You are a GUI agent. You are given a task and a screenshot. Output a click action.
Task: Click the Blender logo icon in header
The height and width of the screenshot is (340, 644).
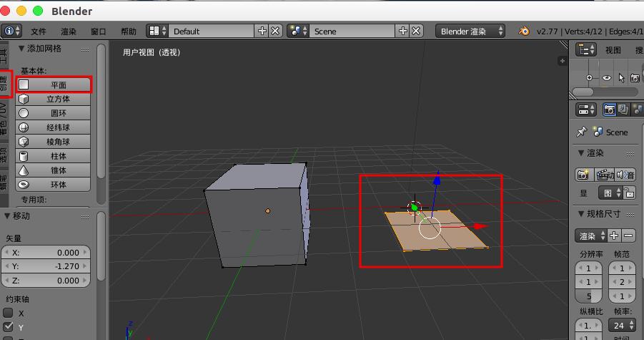(524, 31)
